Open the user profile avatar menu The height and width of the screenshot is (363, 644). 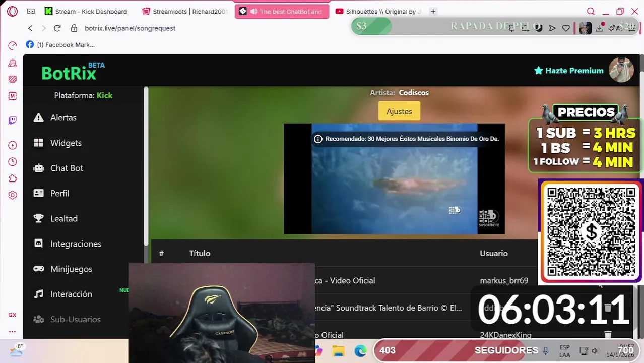click(621, 70)
